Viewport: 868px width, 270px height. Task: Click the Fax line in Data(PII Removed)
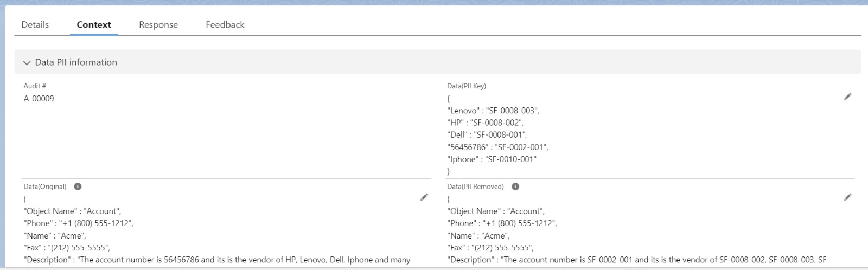[x=490, y=248]
